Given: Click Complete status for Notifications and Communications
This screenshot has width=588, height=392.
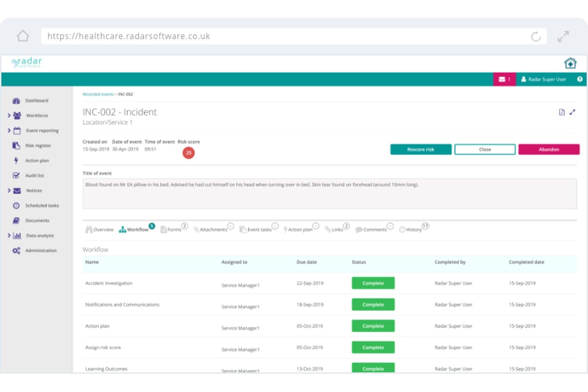Looking at the screenshot, I should pyautogui.click(x=373, y=305).
